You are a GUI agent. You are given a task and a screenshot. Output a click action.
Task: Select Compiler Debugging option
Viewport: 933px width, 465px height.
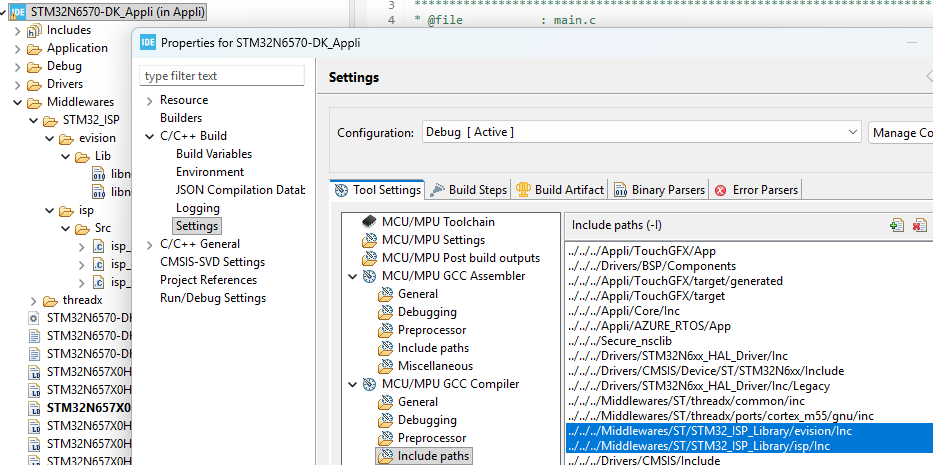tap(427, 420)
